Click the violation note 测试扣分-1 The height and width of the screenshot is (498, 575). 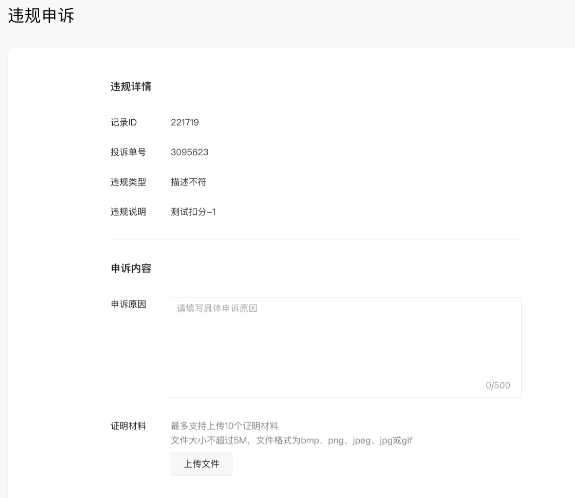coord(193,212)
